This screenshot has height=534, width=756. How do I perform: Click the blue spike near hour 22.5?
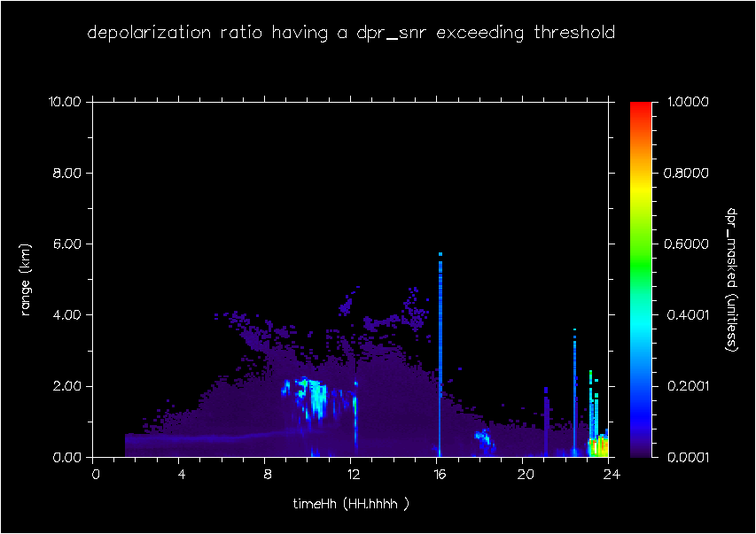[x=574, y=393]
